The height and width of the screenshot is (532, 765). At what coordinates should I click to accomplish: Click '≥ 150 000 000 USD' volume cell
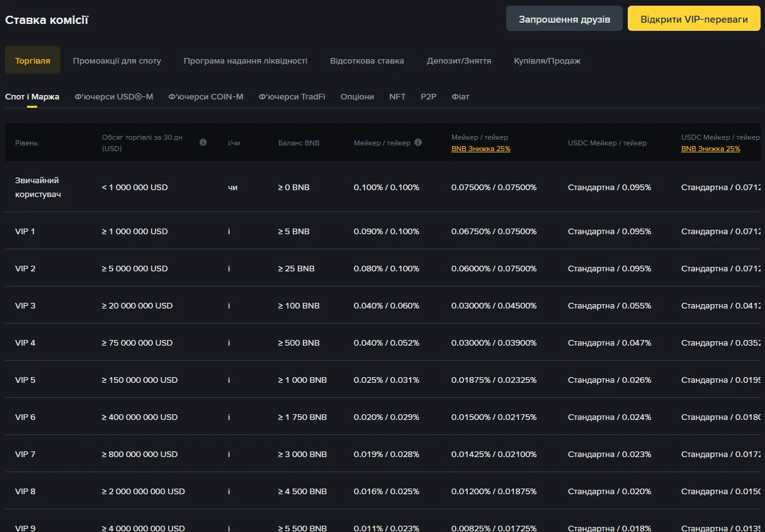click(140, 380)
